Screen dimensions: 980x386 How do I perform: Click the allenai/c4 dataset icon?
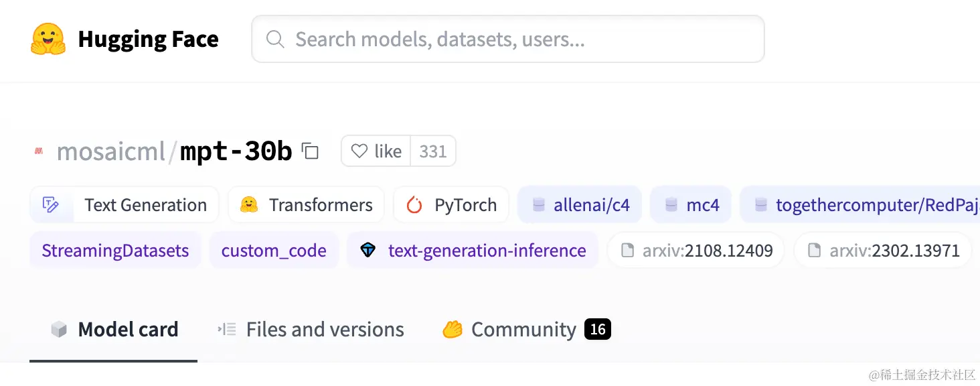click(x=539, y=205)
